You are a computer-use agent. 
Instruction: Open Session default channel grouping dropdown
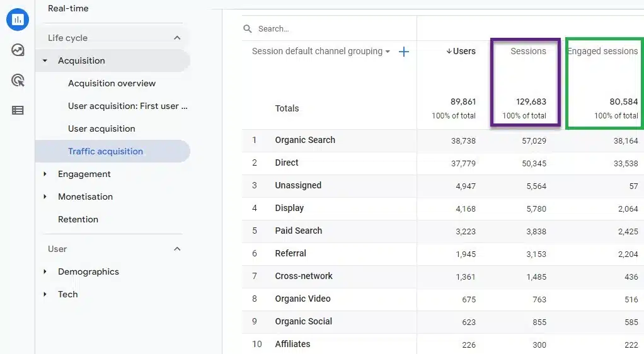[321, 51]
